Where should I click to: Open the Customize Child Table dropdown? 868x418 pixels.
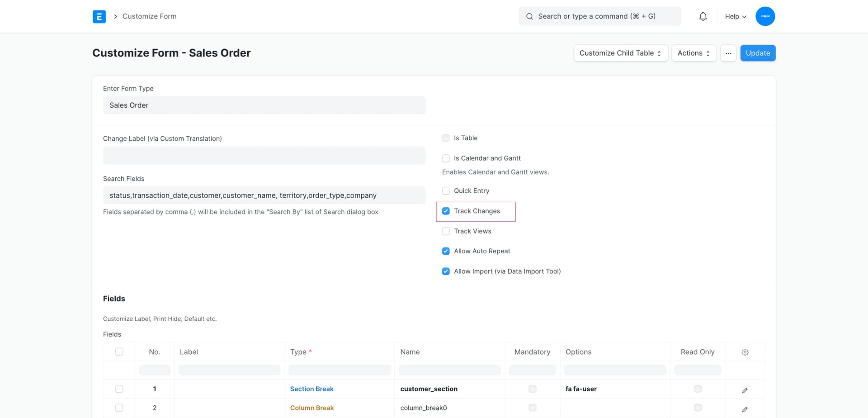[620, 53]
